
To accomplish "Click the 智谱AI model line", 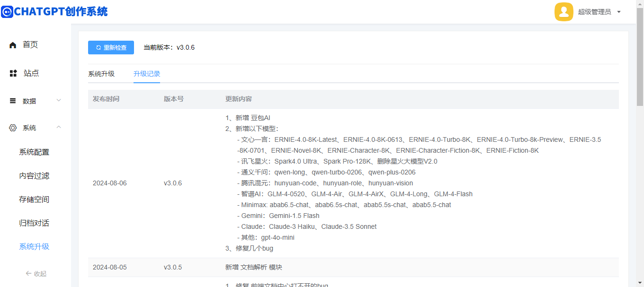I will pos(355,194).
